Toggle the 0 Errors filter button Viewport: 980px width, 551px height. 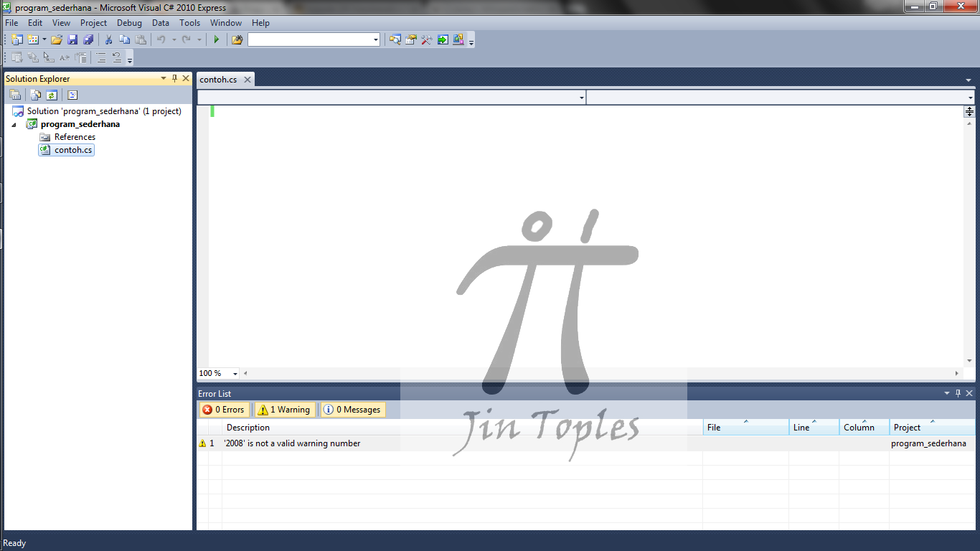(x=225, y=410)
